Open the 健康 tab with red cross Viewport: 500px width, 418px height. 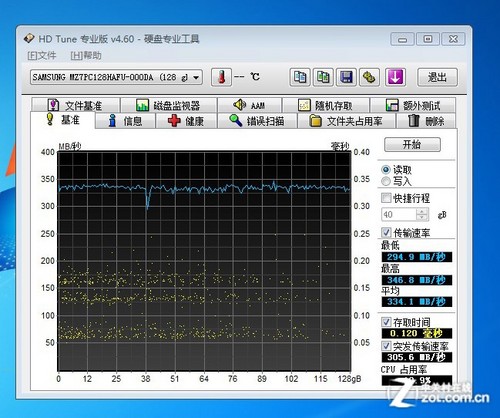click(186, 121)
